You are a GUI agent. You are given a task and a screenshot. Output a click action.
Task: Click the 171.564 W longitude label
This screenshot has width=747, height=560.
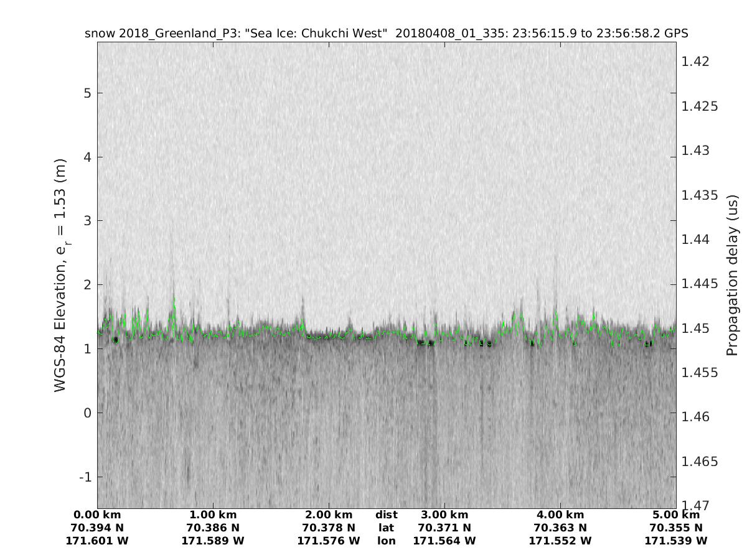coord(444,541)
